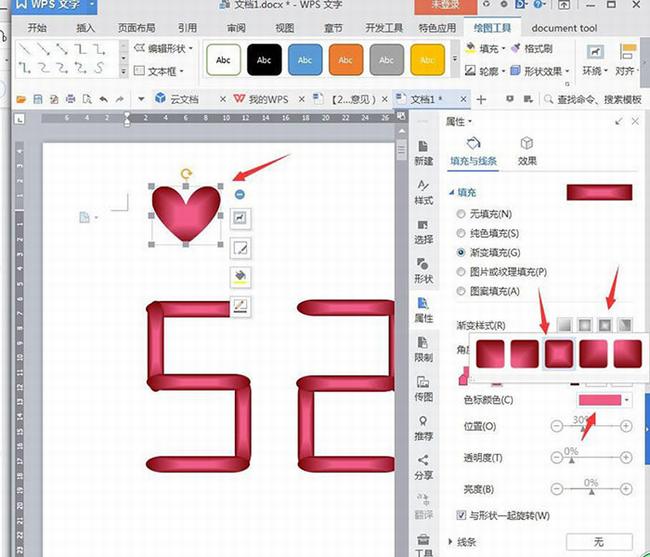
Task: Decrease 亮度 with the minus button
Action: (x=557, y=489)
